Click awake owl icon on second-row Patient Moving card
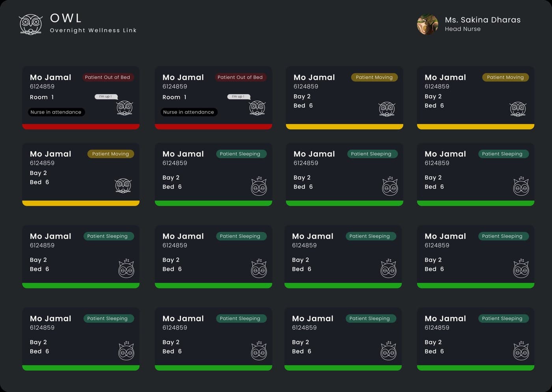Viewport: 552px width, 392px height. 123,186
